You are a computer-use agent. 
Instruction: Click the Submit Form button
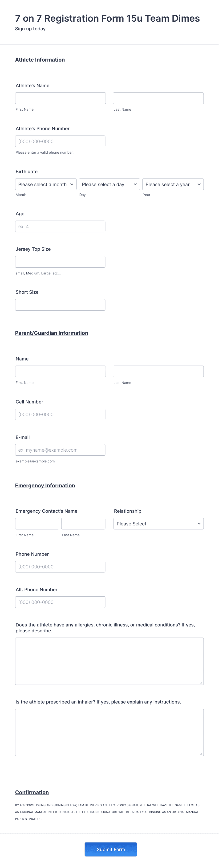[x=111, y=849]
